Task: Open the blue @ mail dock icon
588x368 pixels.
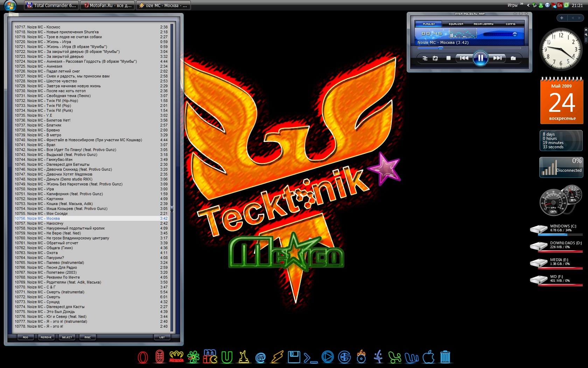Action: (260, 357)
